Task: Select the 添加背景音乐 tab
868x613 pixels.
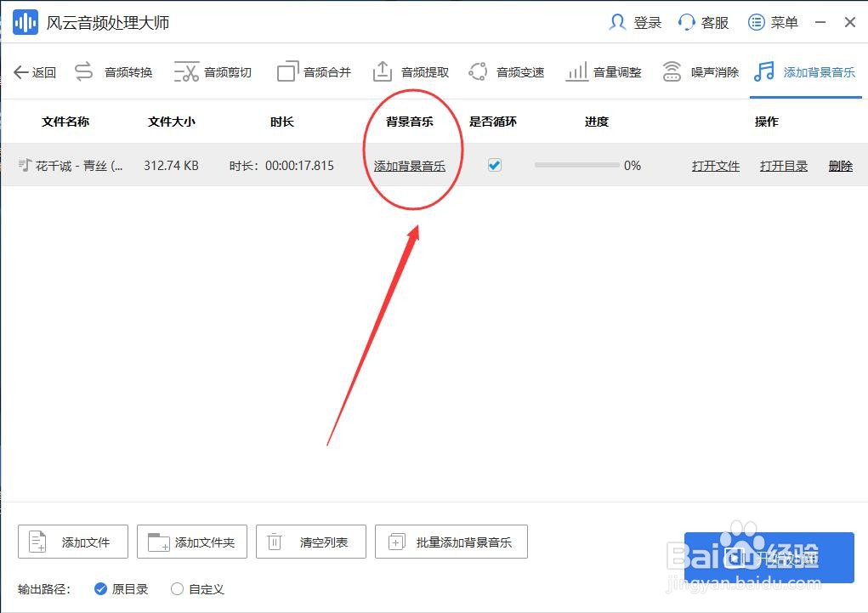Action: 805,72
